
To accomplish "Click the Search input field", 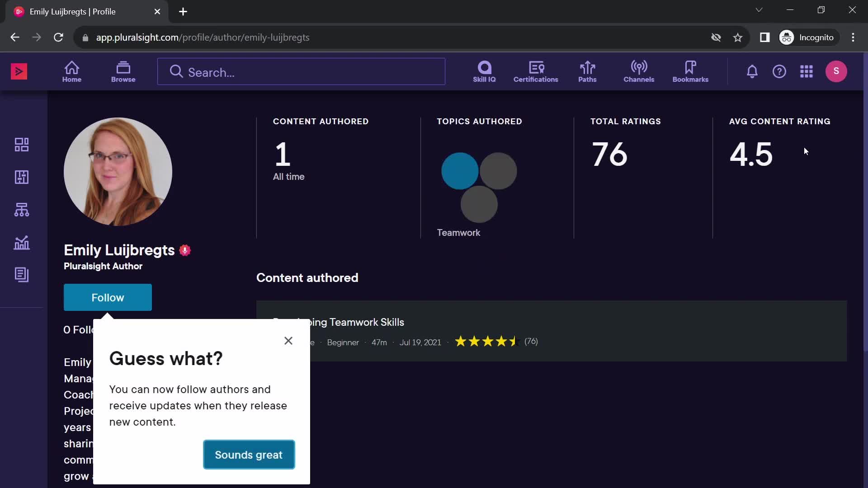I will pyautogui.click(x=301, y=71).
